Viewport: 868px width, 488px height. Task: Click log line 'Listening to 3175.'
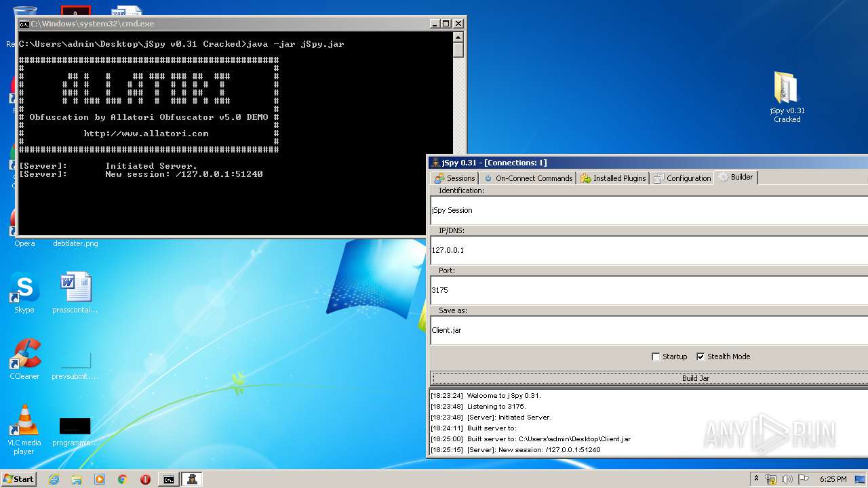pyautogui.click(x=478, y=406)
